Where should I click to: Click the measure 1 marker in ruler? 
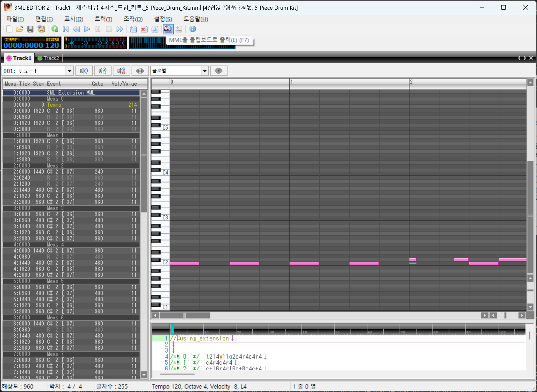pos(292,82)
